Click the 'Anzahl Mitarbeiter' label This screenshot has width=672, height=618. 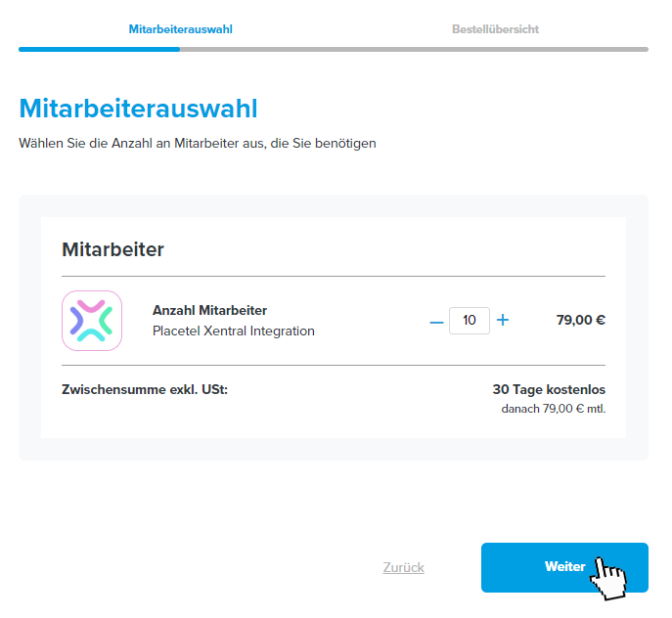(209, 310)
